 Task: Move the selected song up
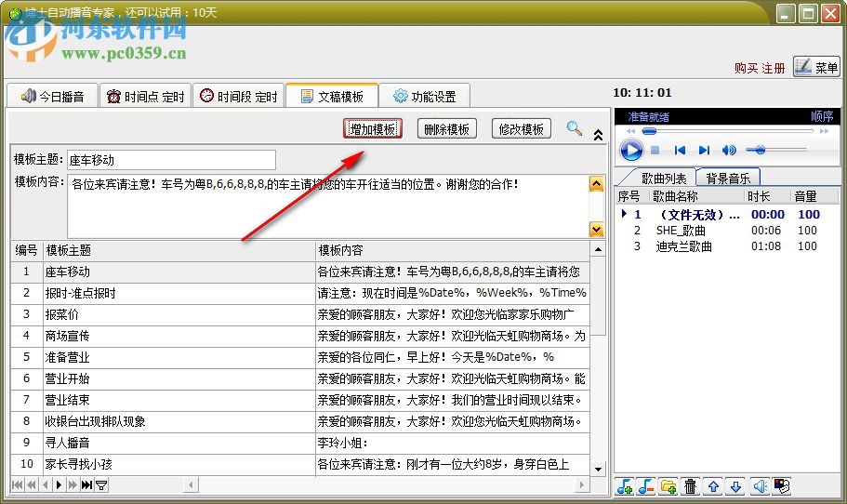(713, 486)
